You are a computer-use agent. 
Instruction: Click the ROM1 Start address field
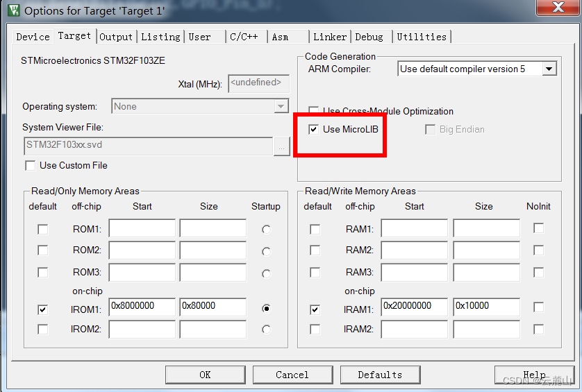point(142,228)
